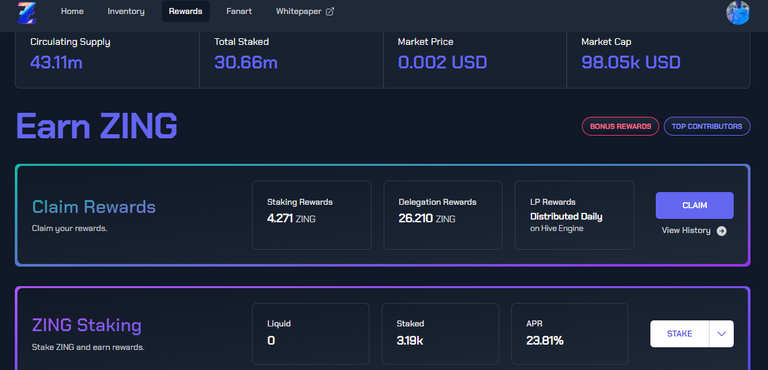The width and height of the screenshot is (768, 370).
Task: Click the APR 23.81% box
Action: click(x=569, y=334)
